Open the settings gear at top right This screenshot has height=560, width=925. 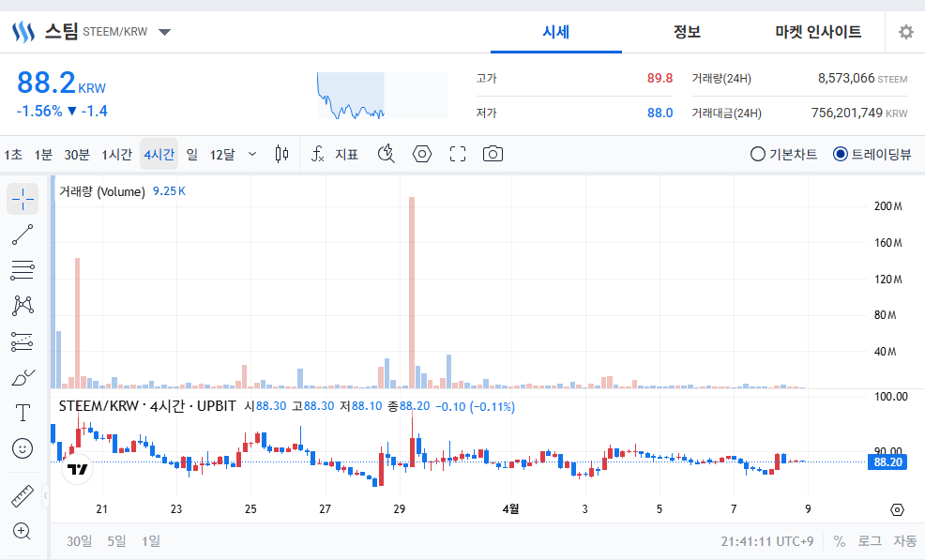point(905,31)
